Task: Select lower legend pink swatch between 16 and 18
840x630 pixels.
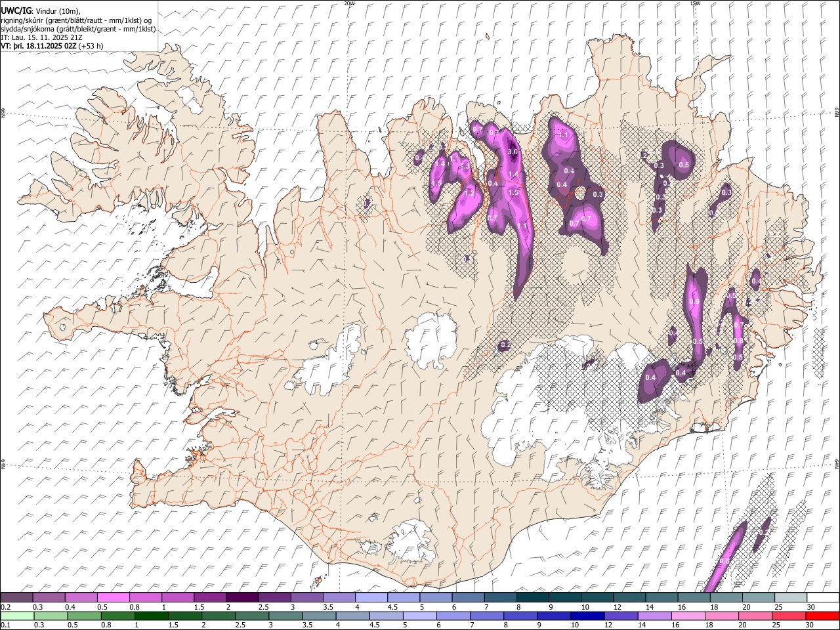Action: pos(688,616)
